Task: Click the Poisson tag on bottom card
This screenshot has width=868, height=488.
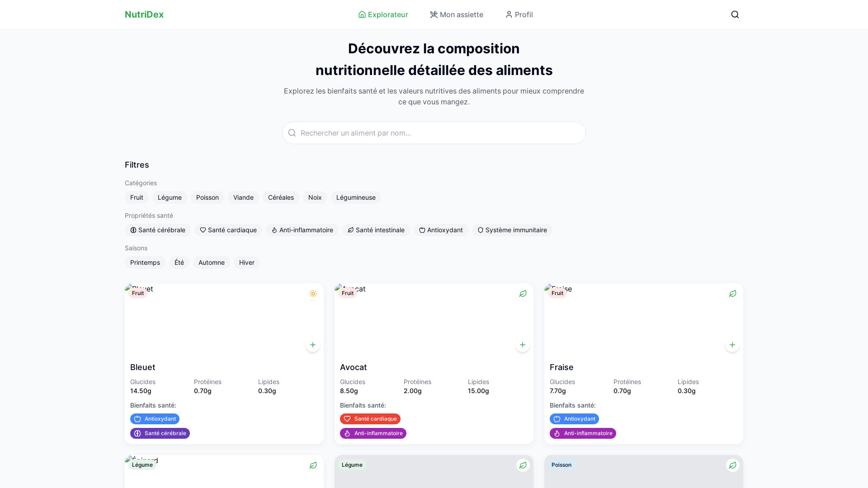Action: click(561, 465)
